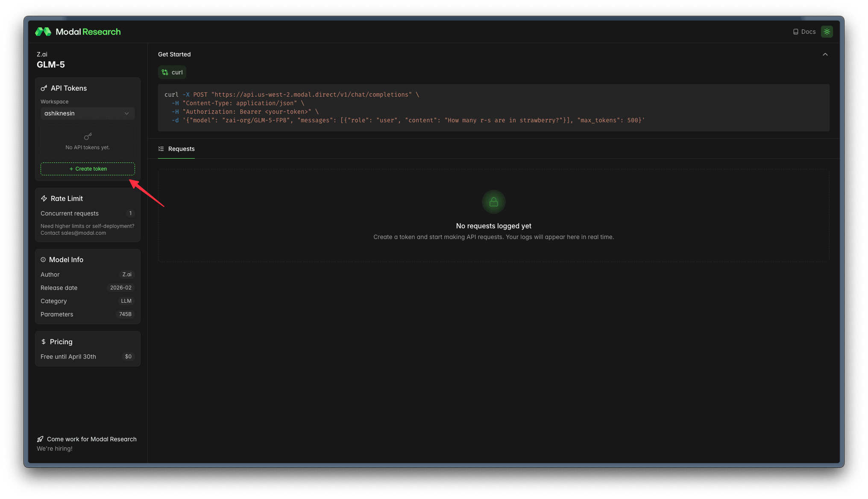868x499 pixels.
Task: Open Come work for Modal Research link
Action: click(92, 439)
